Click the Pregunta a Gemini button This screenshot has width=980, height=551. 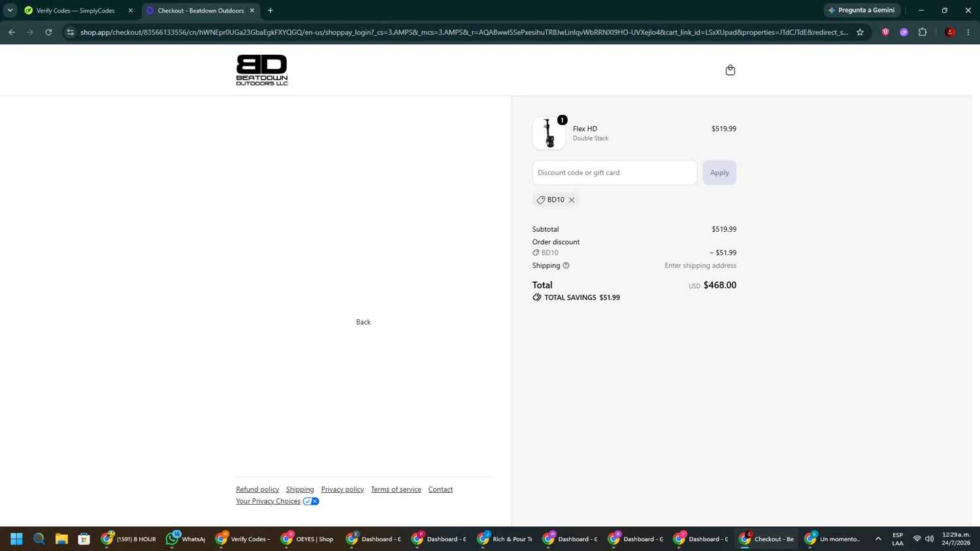pos(862,10)
